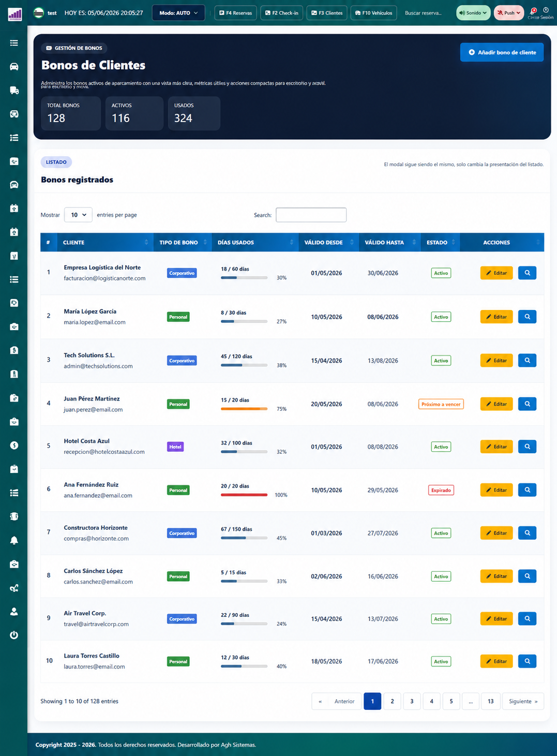Sort by the CLIENTE column arrows
The width and height of the screenshot is (557, 756).
(x=146, y=242)
